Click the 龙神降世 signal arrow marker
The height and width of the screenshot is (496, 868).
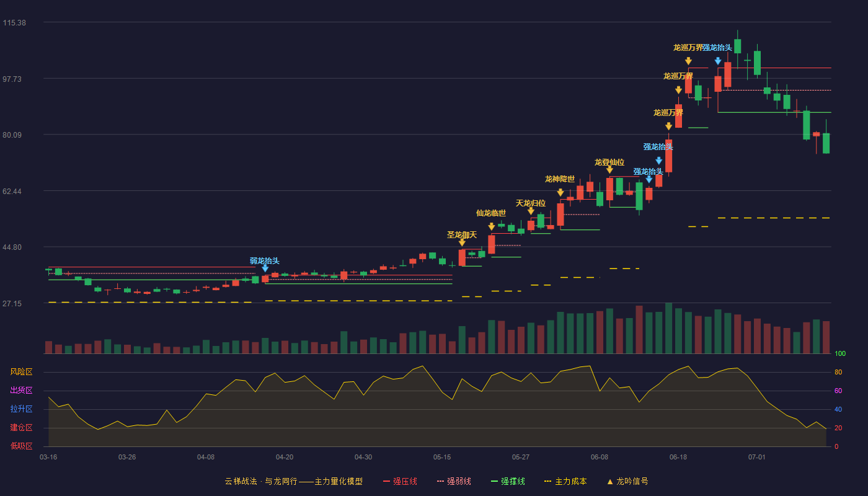pyautogui.click(x=560, y=193)
